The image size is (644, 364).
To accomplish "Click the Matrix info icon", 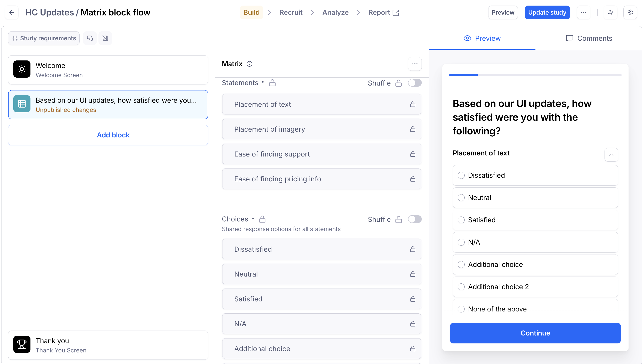I will click(249, 64).
